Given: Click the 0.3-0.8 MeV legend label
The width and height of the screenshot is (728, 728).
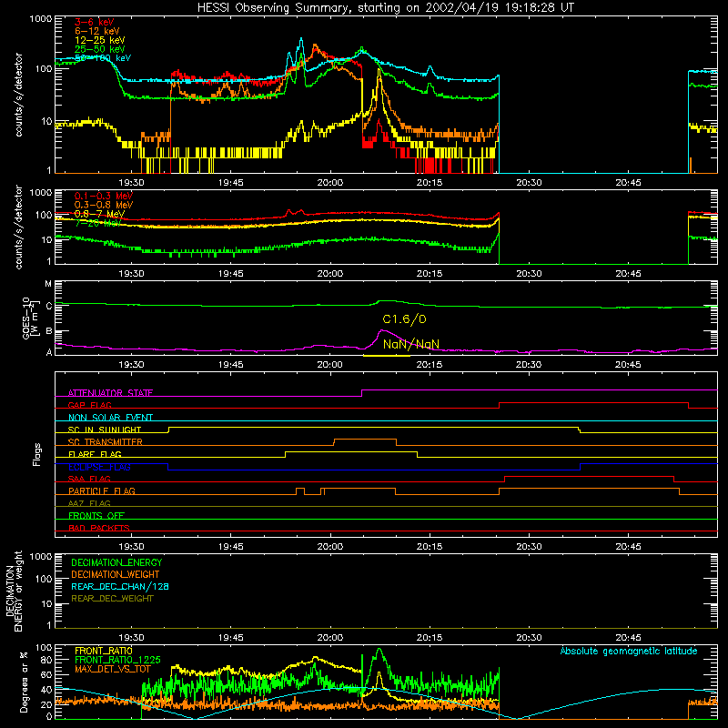Looking at the screenshot, I should 104,205.
